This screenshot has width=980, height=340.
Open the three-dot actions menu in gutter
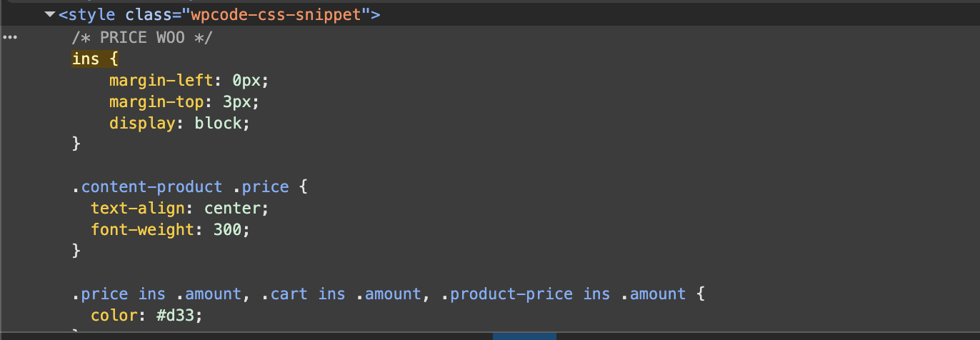9,37
